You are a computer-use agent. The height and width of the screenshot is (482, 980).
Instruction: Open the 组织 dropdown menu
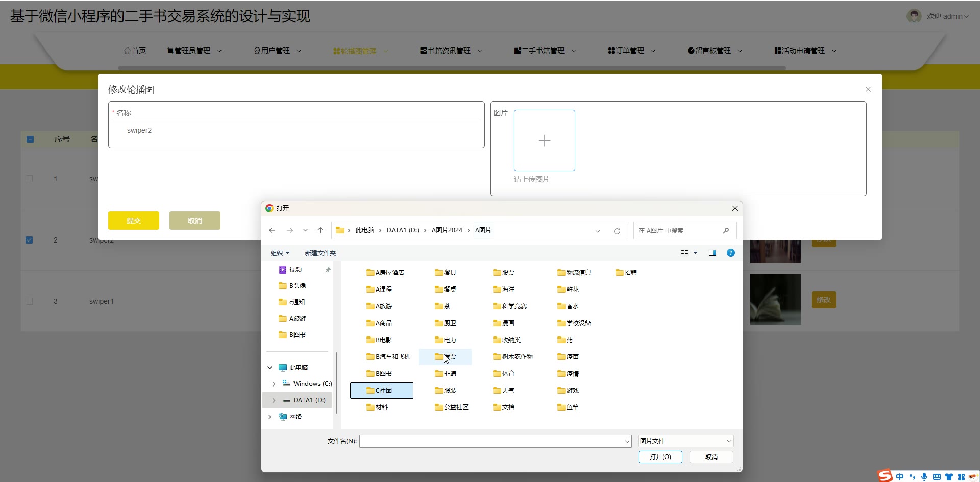(280, 253)
